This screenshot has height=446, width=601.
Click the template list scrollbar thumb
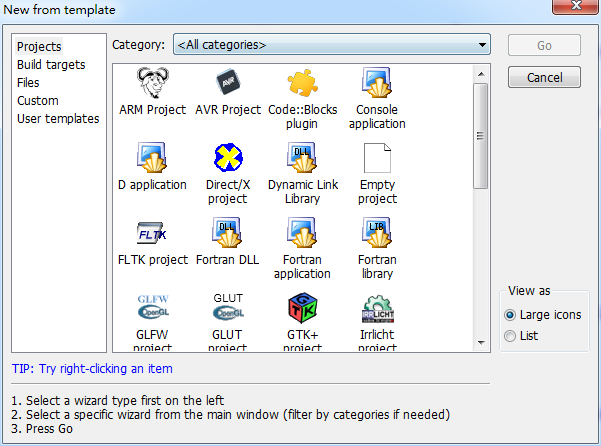[x=480, y=136]
